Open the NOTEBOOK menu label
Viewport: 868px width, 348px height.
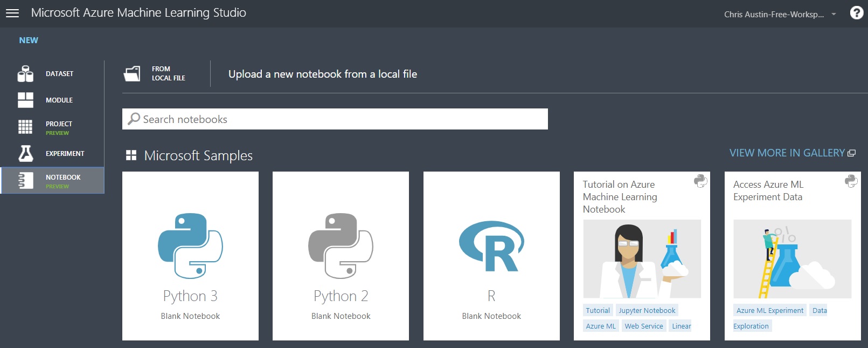pyautogui.click(x=63, y=178)
